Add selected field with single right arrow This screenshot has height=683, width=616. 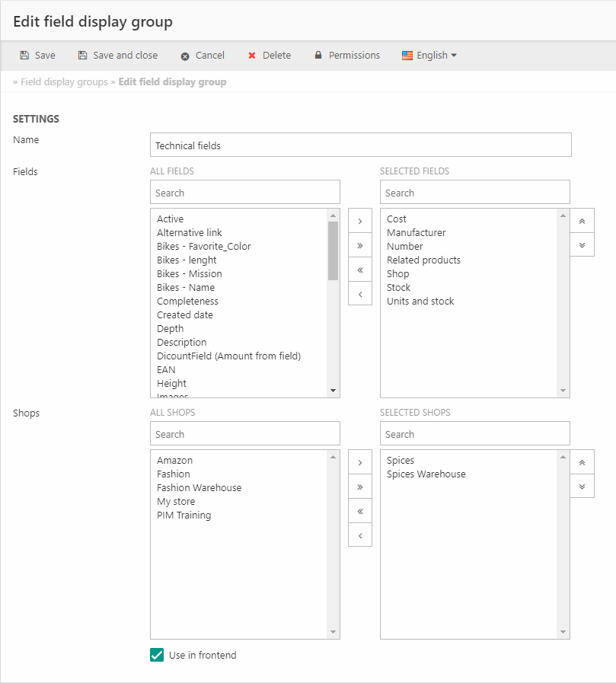[x=359, y=222]
